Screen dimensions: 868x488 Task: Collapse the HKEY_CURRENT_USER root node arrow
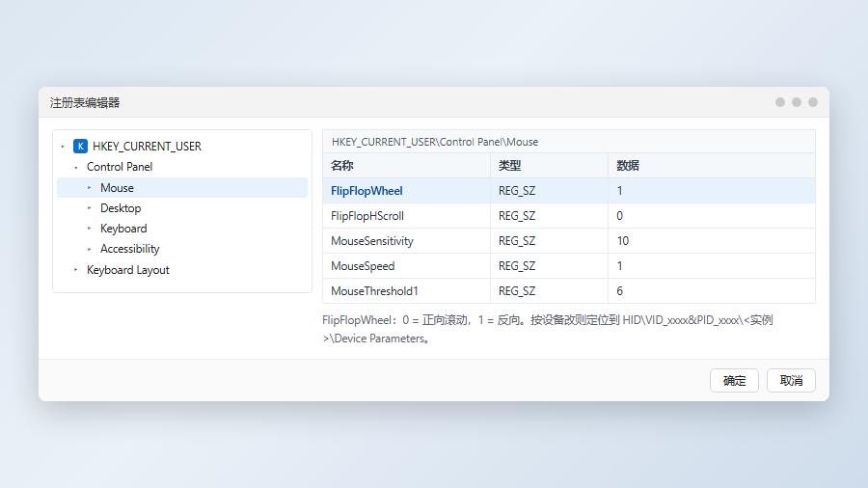63,147
